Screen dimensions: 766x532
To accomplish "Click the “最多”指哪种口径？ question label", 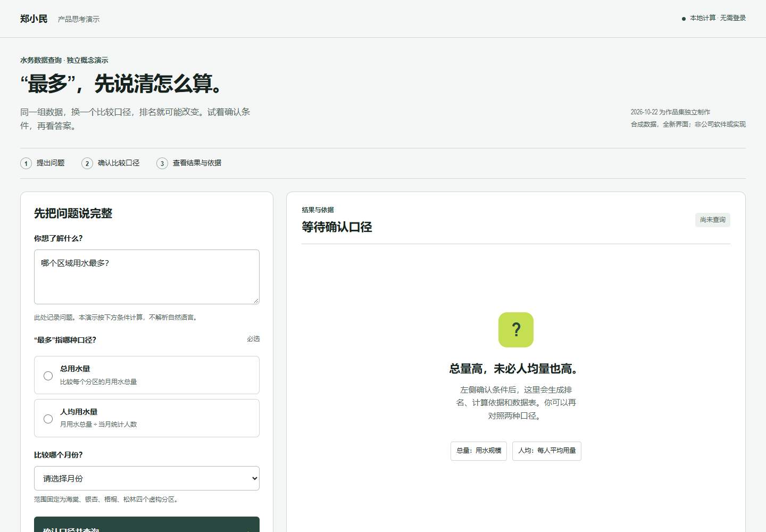I will pos(65,340).
